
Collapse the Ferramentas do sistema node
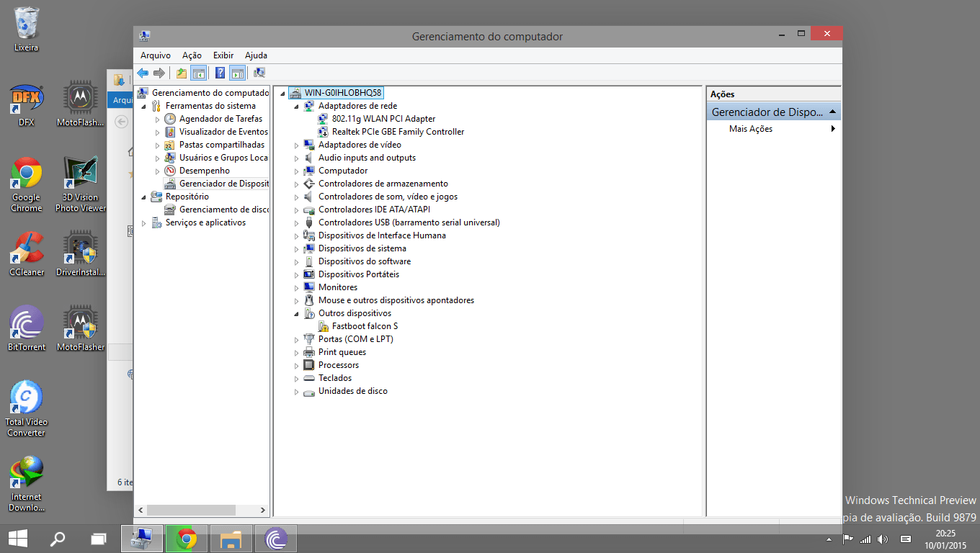[x=144, y=106]
